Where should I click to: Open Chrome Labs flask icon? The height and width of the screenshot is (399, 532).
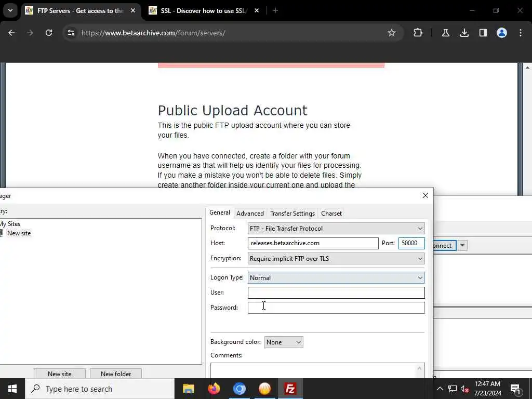tap(445, 33)
